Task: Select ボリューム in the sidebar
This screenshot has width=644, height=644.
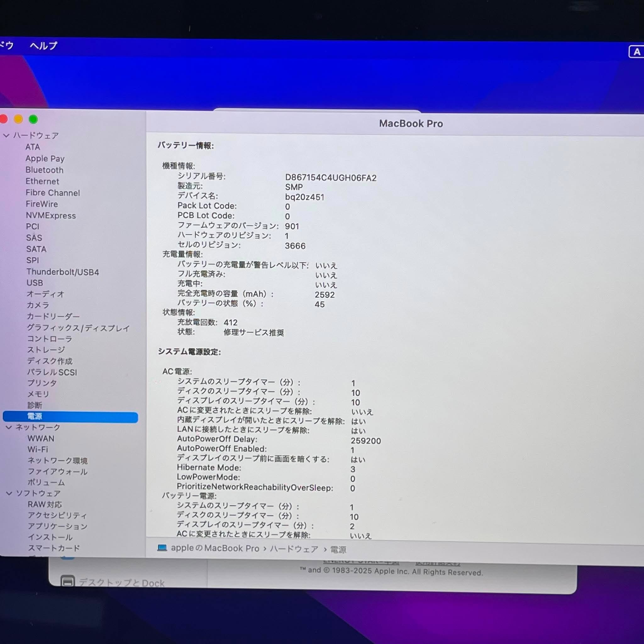Action: pos(46,482)
